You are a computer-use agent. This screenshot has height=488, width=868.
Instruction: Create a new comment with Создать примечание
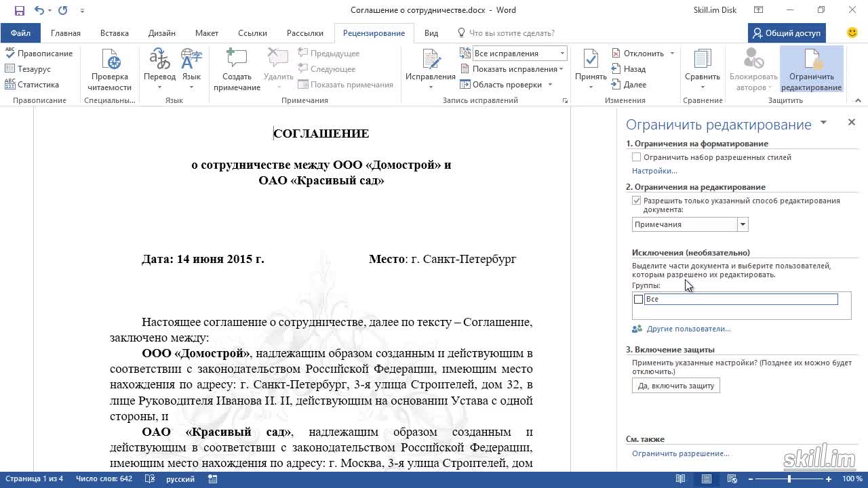[x=237, y=70]
